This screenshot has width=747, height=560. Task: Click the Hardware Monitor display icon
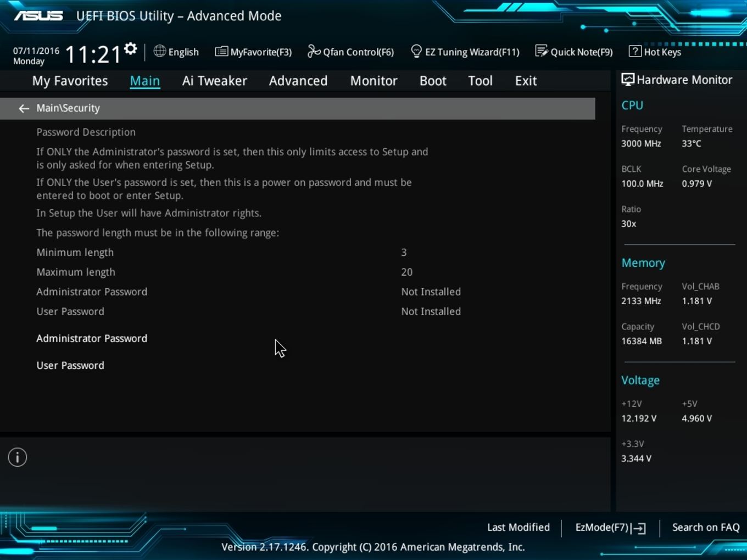click(628, 80)
